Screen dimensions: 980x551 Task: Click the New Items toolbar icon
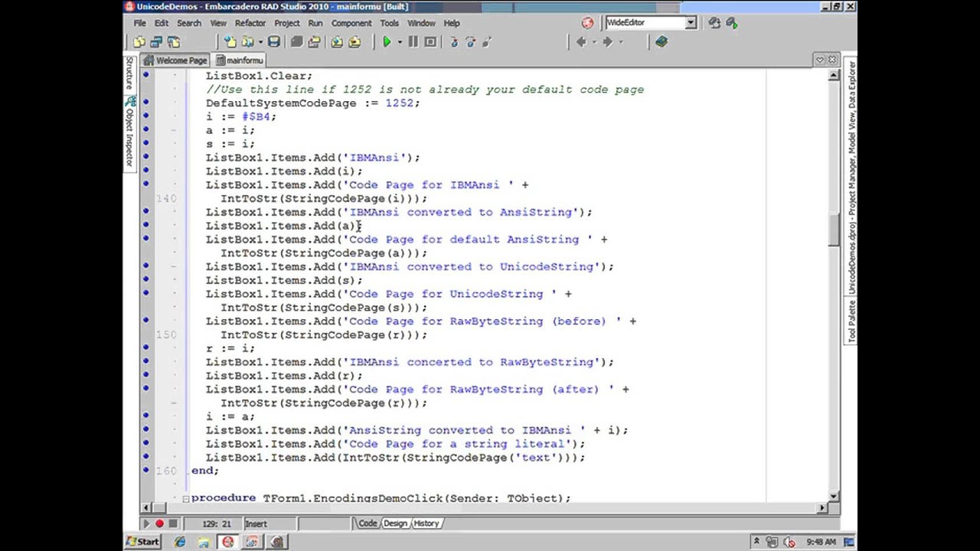[139, 42]
